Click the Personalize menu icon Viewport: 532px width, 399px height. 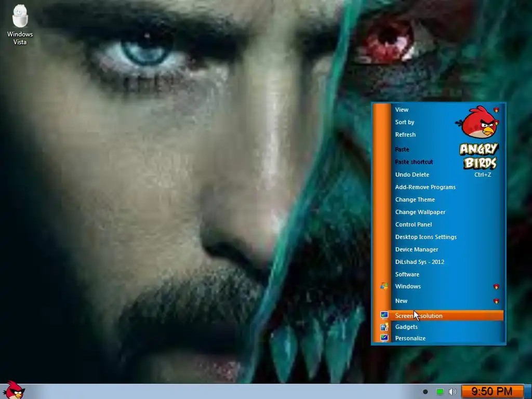(384, 338)
